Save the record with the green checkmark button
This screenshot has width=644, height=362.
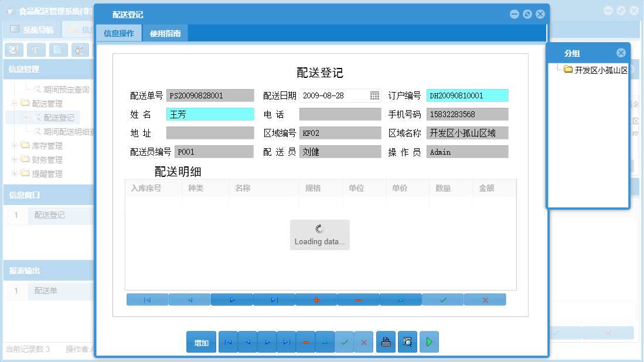(345, 341)
